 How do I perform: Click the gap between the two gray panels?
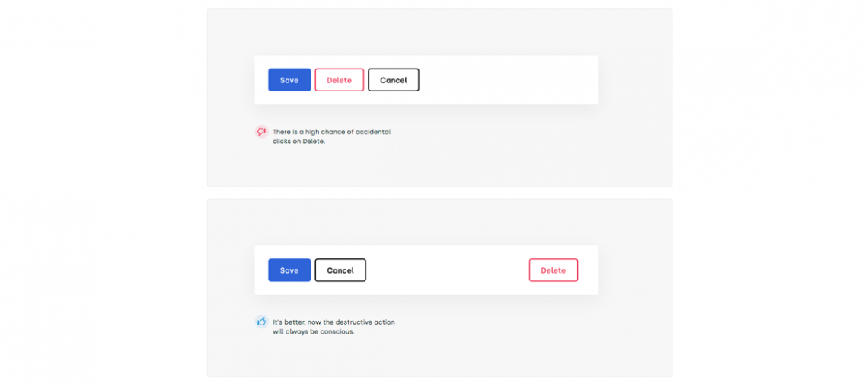pos(439,193)
